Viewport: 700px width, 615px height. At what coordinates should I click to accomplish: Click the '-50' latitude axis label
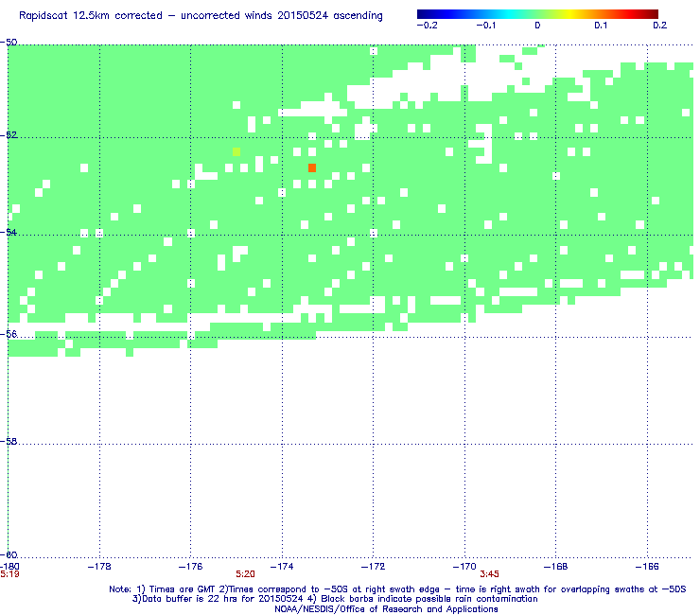[x=9, y=43]
